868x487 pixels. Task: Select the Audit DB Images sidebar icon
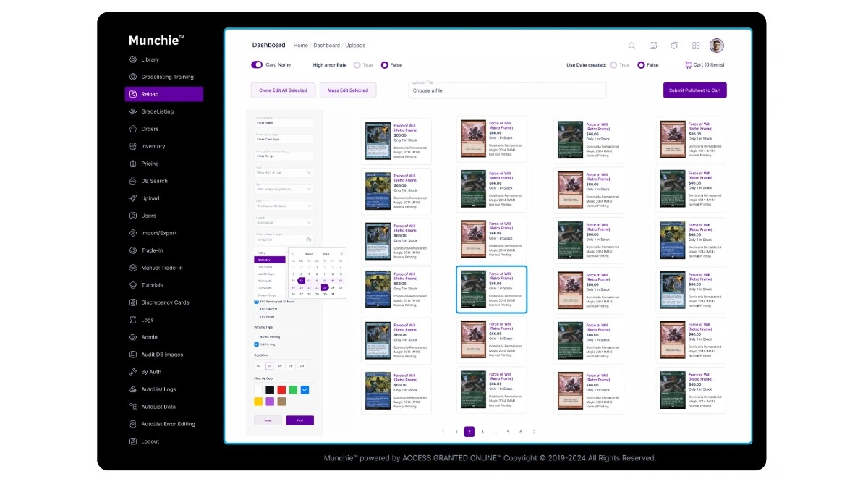[132, 355]
